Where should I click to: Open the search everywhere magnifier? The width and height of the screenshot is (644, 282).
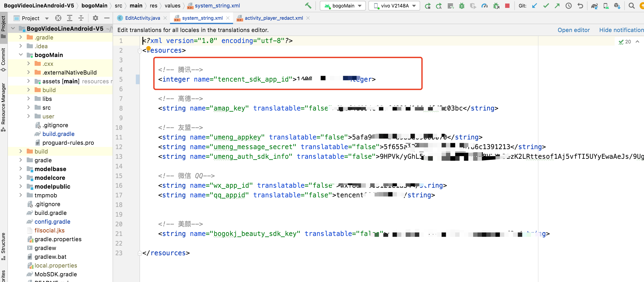pyautogui.click(x=632, y=5)
